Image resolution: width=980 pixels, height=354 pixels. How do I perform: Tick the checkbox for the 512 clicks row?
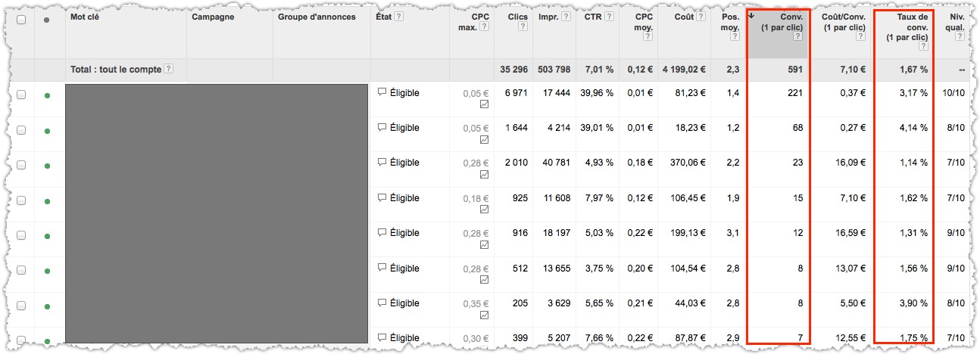pyautogui.click(x=21, y=271)
